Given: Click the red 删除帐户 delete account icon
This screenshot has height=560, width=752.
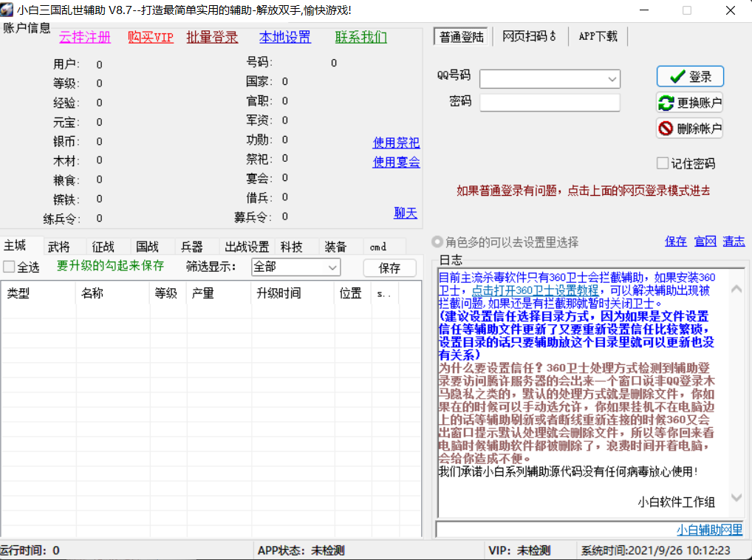Looking at the screenshot, I should (666, 129).
